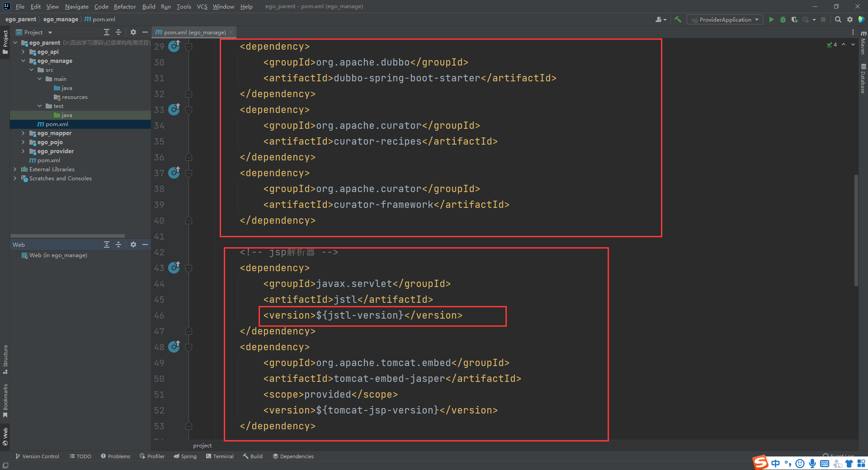The height and width of the screenshot is (470, 868).
Task: Jump to next highlighted problem arrow
Action: tap(853, 44)
